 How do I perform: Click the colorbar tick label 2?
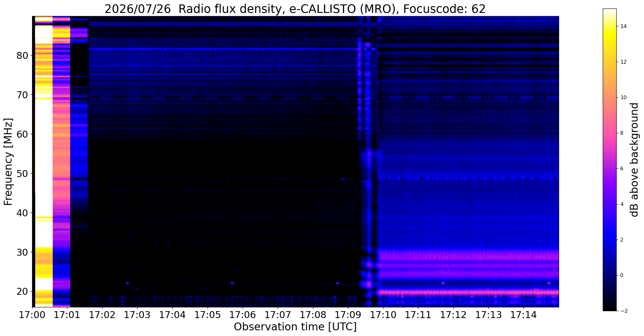point(621,240)
